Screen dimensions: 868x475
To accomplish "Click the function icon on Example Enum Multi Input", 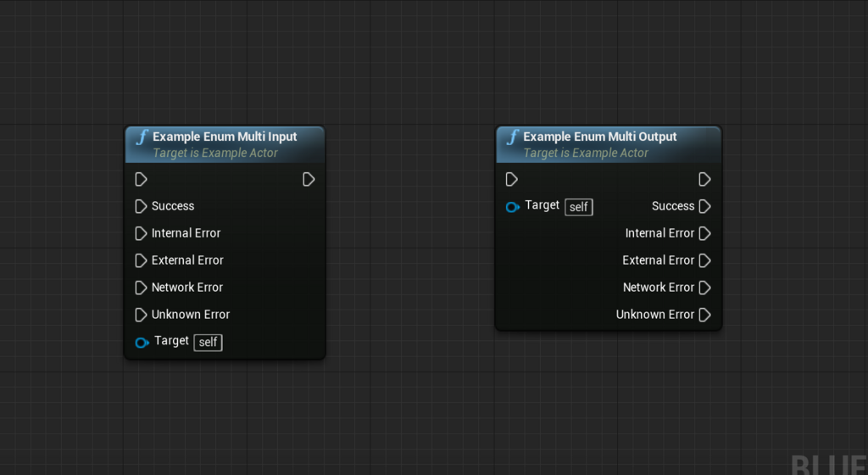I will click(x=142, y=137).
